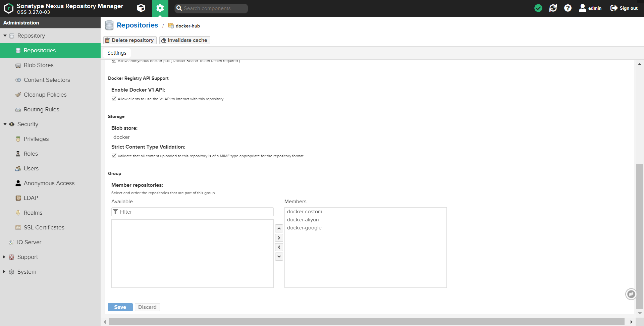Uncheck allow anonymous docker pull
Image resolution: width=644 pixels, height=326 pixels.
tap(114, 61)
